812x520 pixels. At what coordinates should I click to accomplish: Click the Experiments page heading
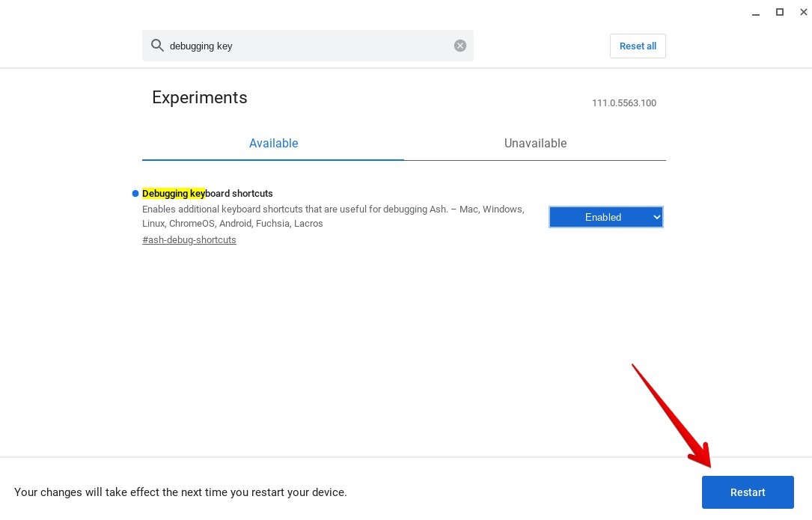coord(199,97)
